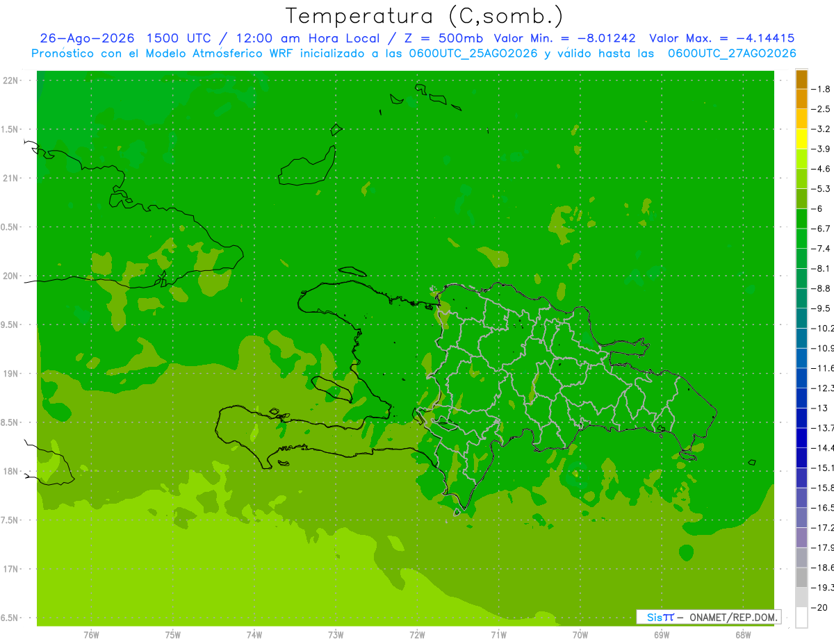The width and height of the screenshot is (834, 644).
Task: Click the "19N" latitude label
Action: [x=11, y=374]
